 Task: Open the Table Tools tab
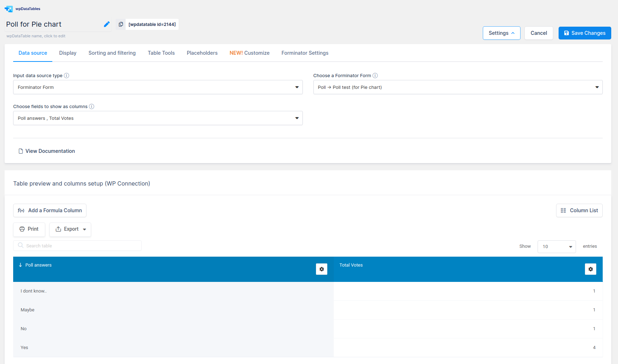tap(161, 53)
